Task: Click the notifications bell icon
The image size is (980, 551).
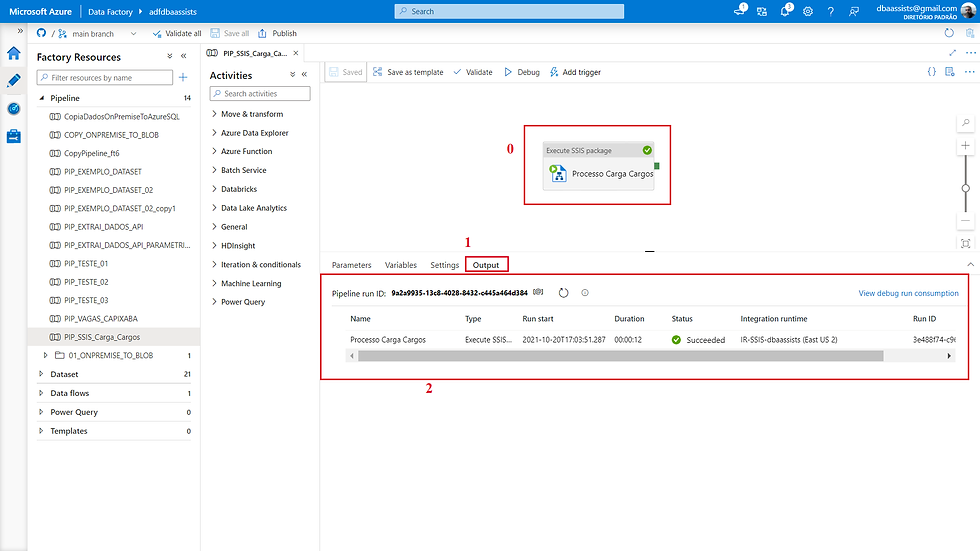Action: tap(785, 11)
